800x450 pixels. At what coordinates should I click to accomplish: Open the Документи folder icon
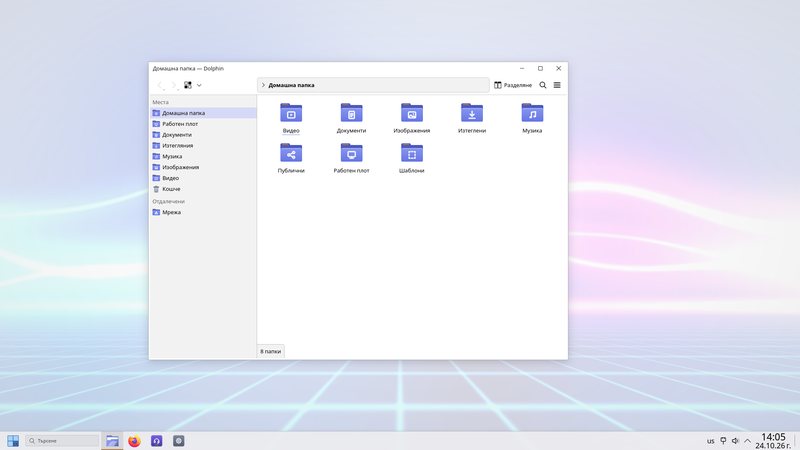pyautogui.click(x=352, y=113)
